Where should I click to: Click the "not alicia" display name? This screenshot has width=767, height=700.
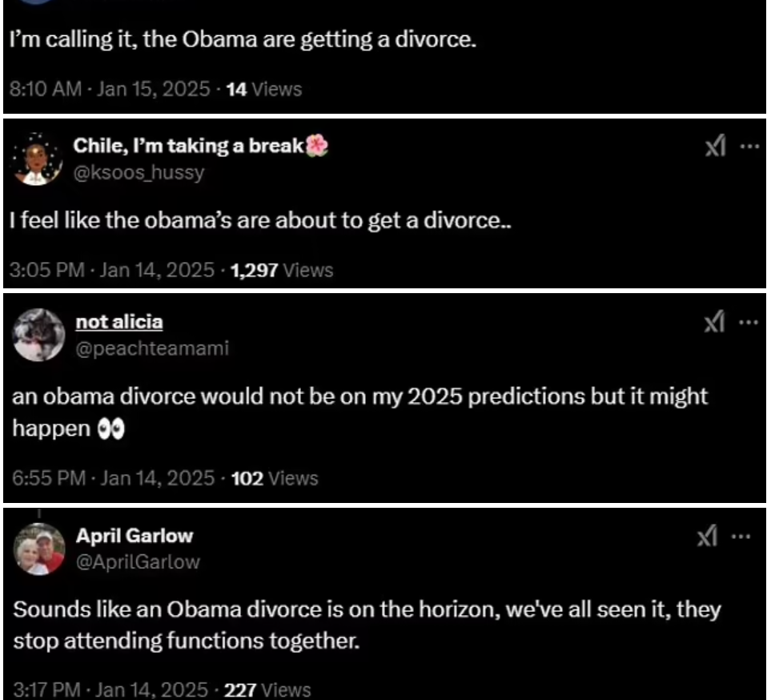pos(119,322)
